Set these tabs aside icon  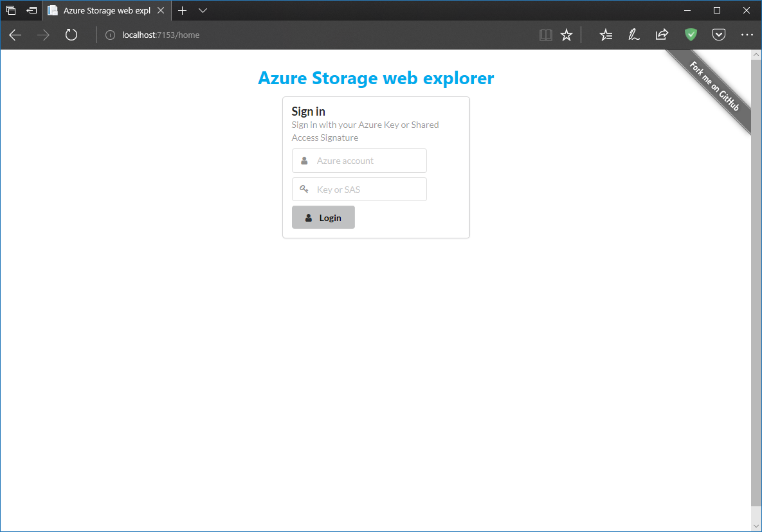[x=32, y=10]
